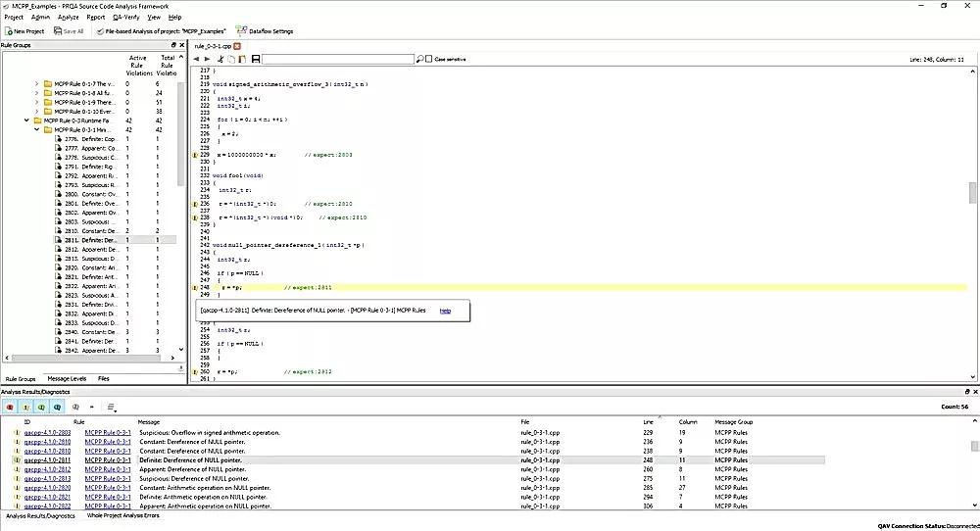Click the Paste clipboard icon in editor toolbar
980x531 pixels.
pyautogui.click(x=242, y=59)
